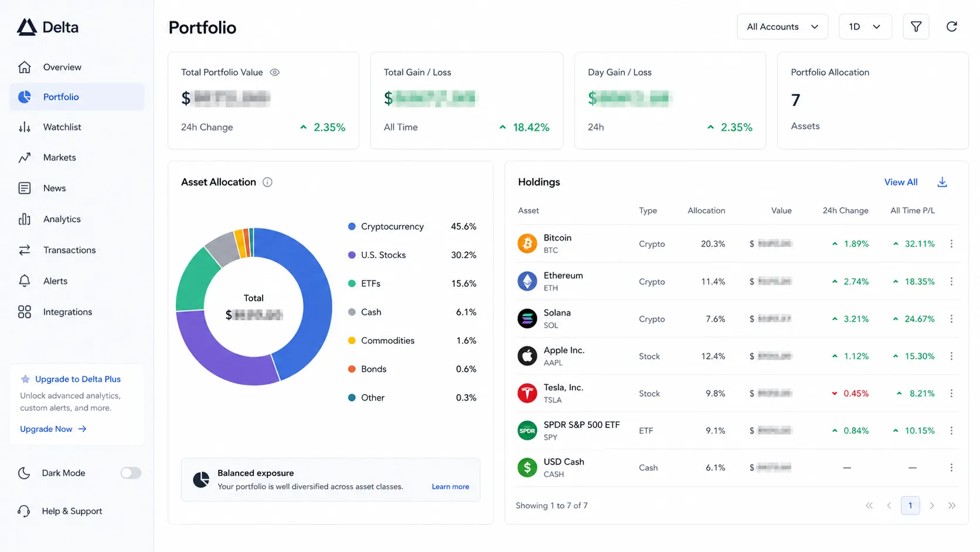Open Solana row three-dot menu
980x552 pixels.
tap(951, 319)
